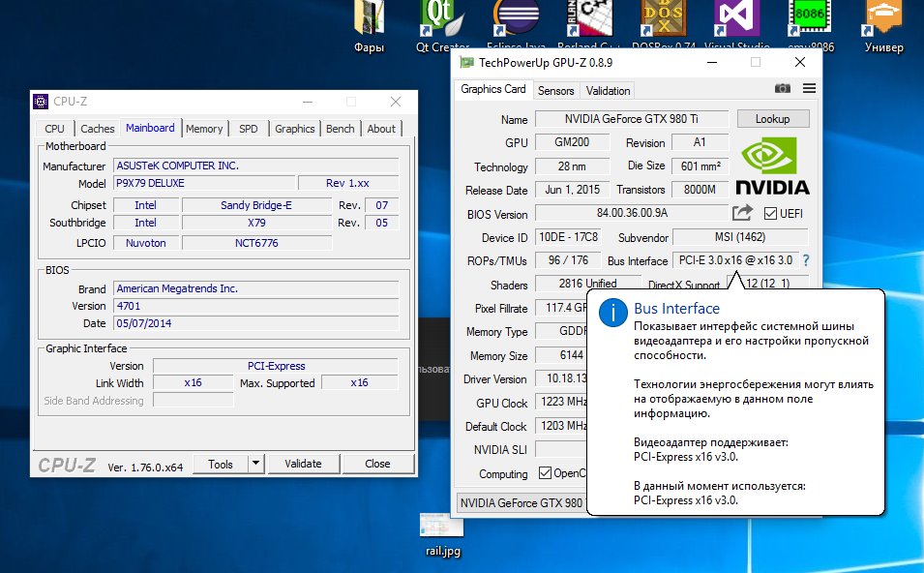
Task: Click the Release Date Jun 1, 2015 field
Action: pyautogui.click(x=572, y=190)
